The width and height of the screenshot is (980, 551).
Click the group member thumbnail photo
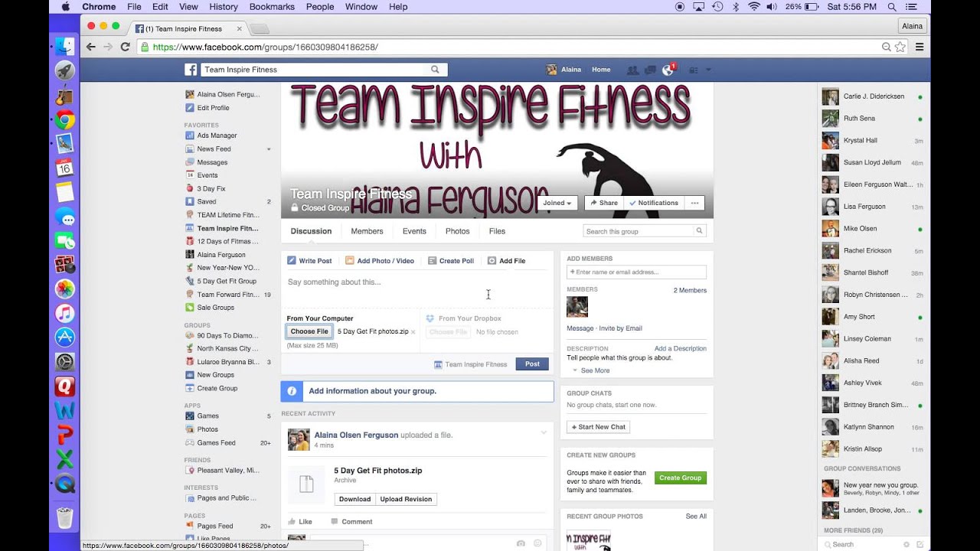click(577, 307)
